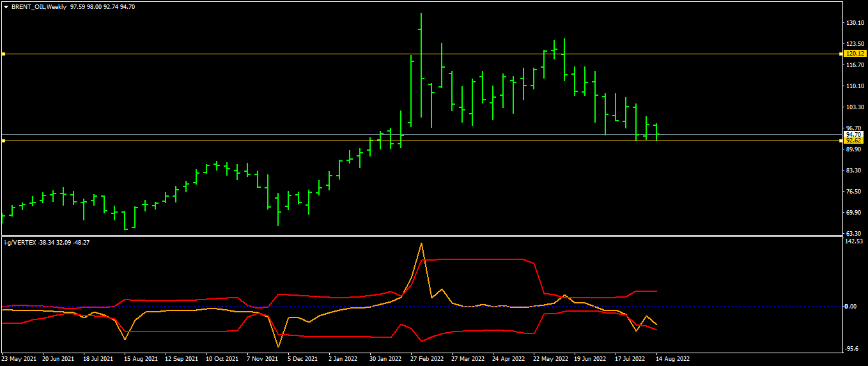Click the 10 Oct 2021 date label
Viewport: 868px width, 366px height.
(x=222, y=359)
